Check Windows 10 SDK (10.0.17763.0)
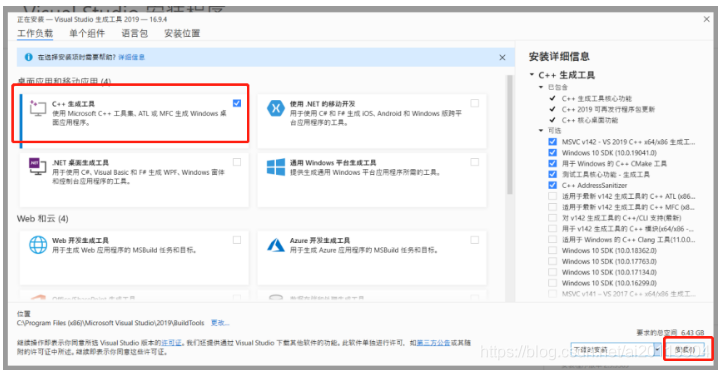The width and height of the screenshot is (719, 370). click(x=553, y=261)
